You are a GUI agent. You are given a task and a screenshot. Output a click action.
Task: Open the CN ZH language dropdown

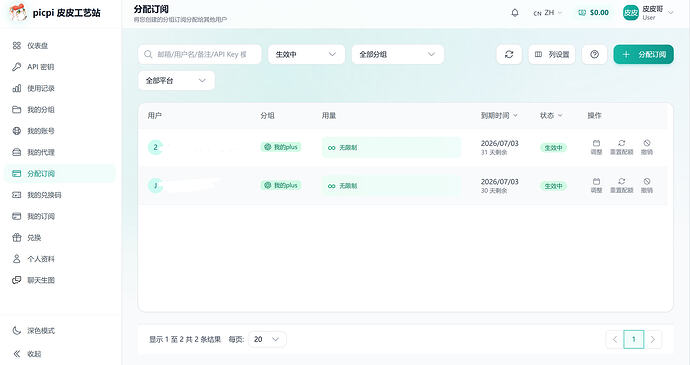point(547,13)
